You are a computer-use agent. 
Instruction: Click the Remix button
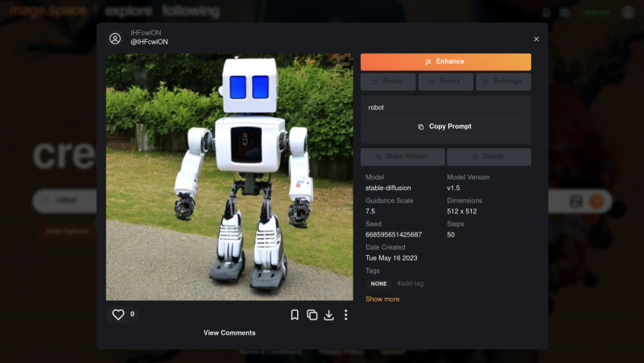click(x=445, y=81)
